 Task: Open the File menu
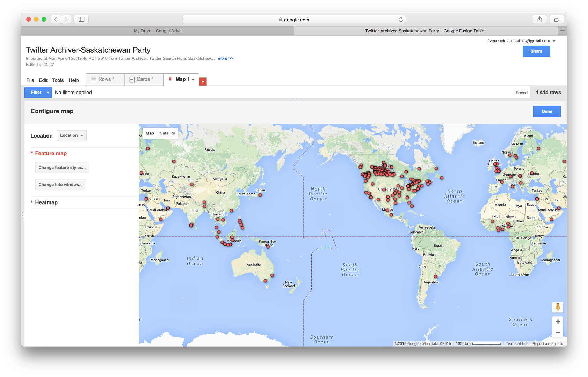point(30,80)
